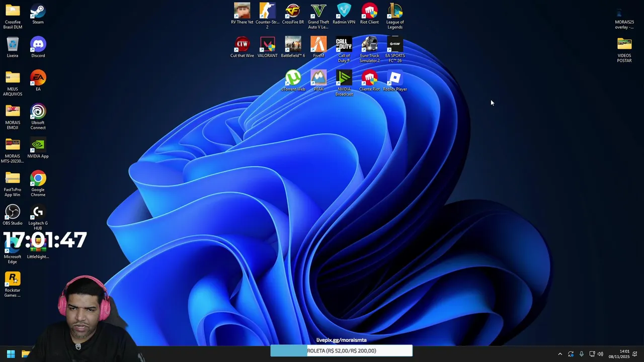
Task: Open CrossFire BR shortcut
Action: 293,14
